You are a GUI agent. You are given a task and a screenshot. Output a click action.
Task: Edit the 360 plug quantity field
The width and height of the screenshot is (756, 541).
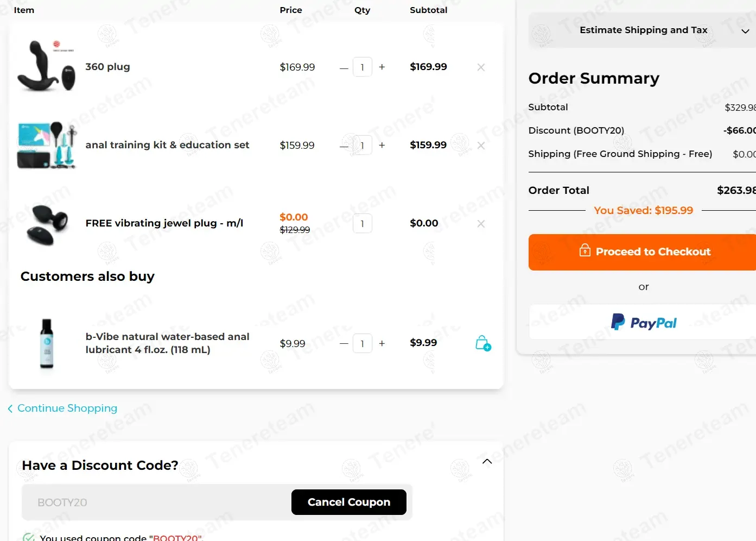(x=363, y=67)
